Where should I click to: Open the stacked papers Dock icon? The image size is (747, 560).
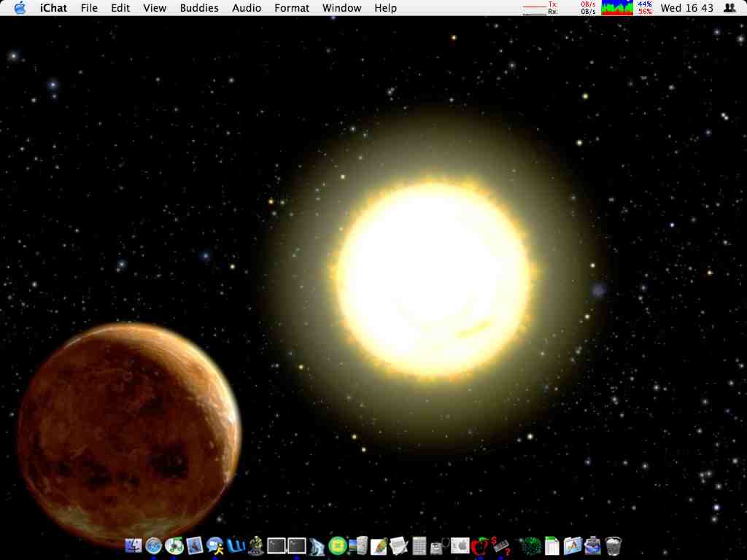[x=399, y=545]
